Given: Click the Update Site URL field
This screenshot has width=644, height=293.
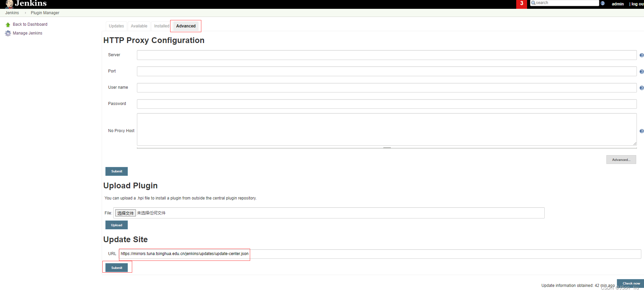Looking at the screenshot, I should [380, 254].
